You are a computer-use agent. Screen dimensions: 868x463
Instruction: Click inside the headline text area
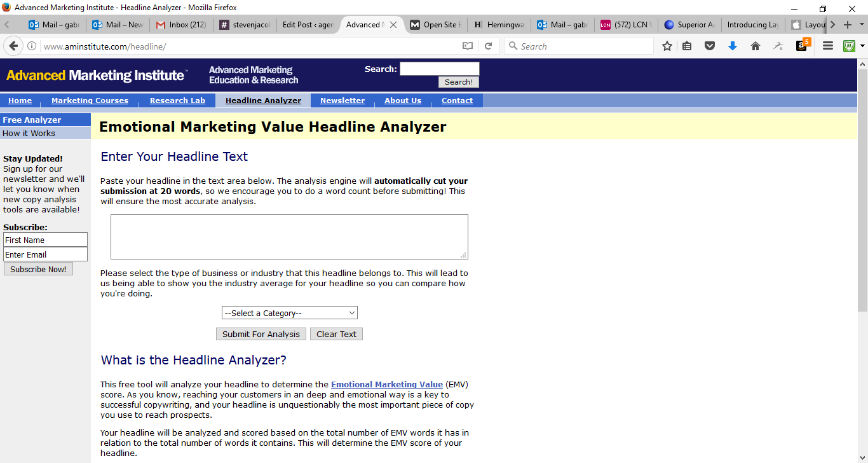(x=289, y=237)
